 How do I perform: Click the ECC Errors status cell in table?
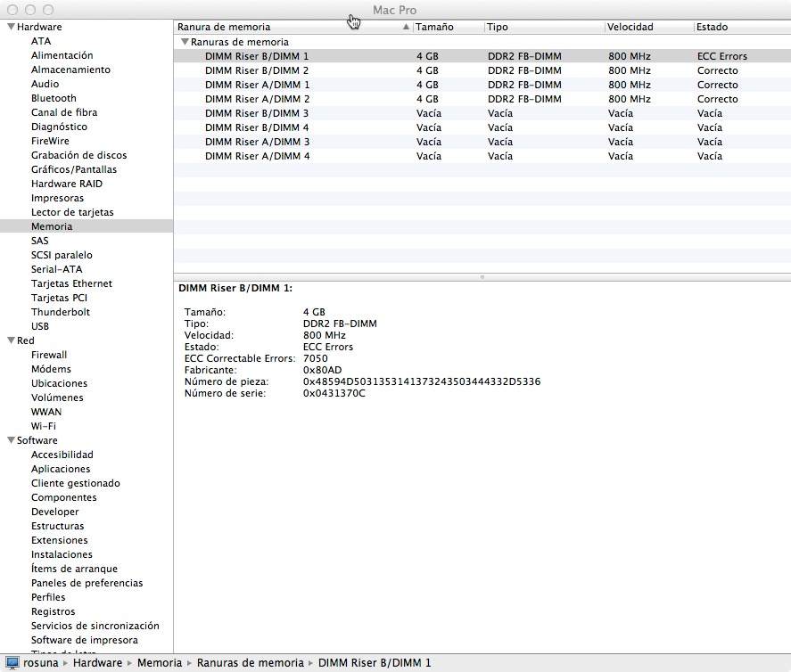click(x=722, y=56)
